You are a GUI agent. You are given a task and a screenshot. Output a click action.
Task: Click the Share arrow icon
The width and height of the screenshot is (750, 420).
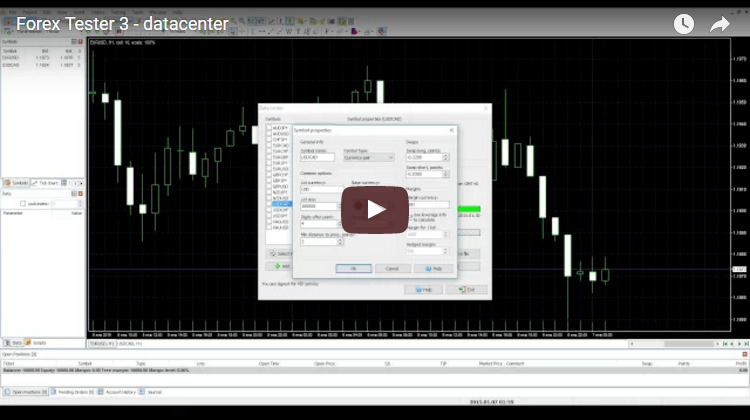(719, 24)
